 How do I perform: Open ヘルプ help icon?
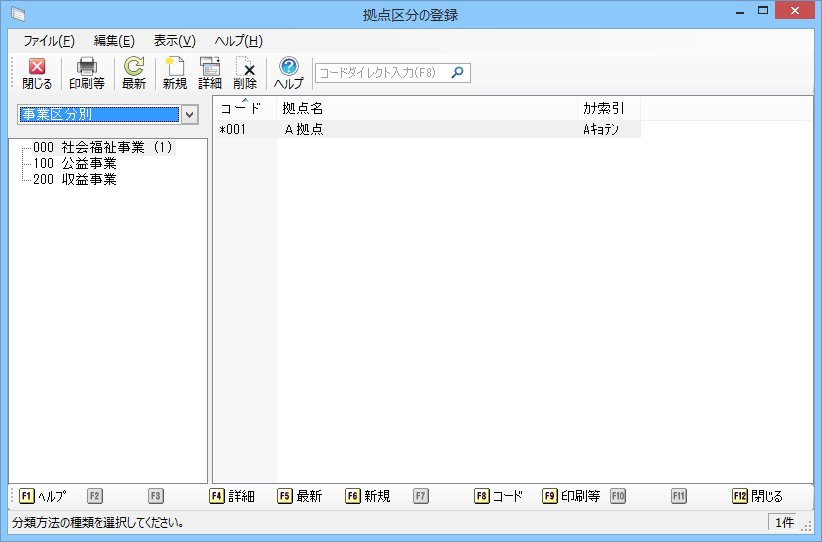[289, 73]
